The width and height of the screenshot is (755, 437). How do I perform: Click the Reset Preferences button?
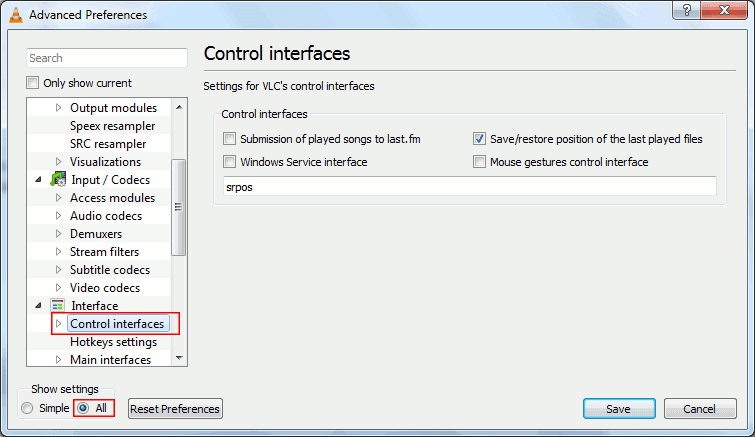coord(175,409)
